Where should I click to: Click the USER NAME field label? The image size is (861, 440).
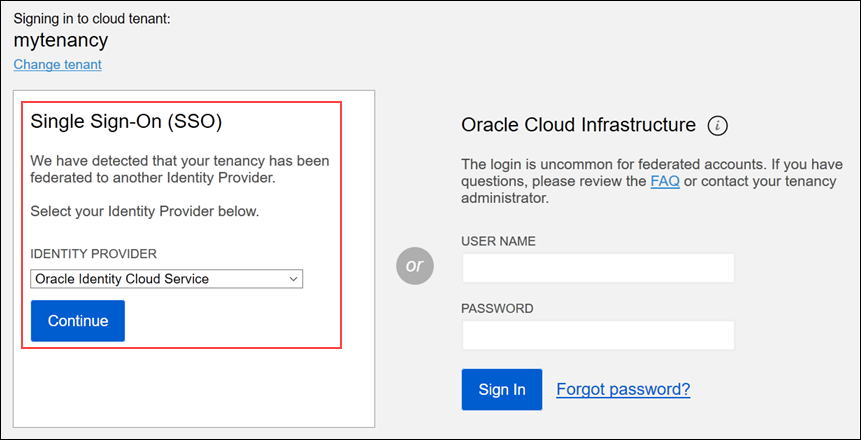498,241
